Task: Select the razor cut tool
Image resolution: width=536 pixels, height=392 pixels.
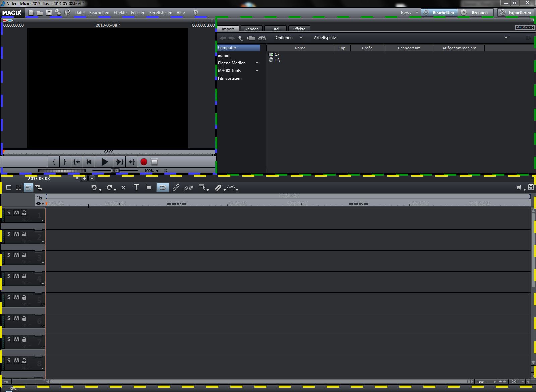Action: tap(218, 188)
